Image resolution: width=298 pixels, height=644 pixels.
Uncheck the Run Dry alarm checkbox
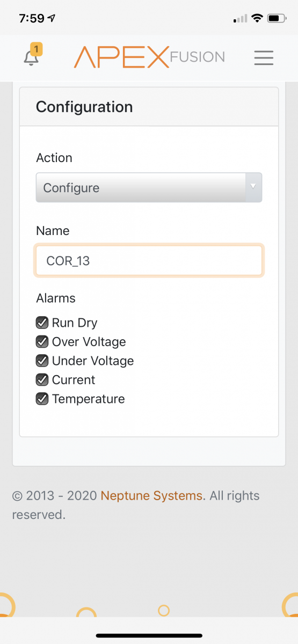tap(42, 323)
